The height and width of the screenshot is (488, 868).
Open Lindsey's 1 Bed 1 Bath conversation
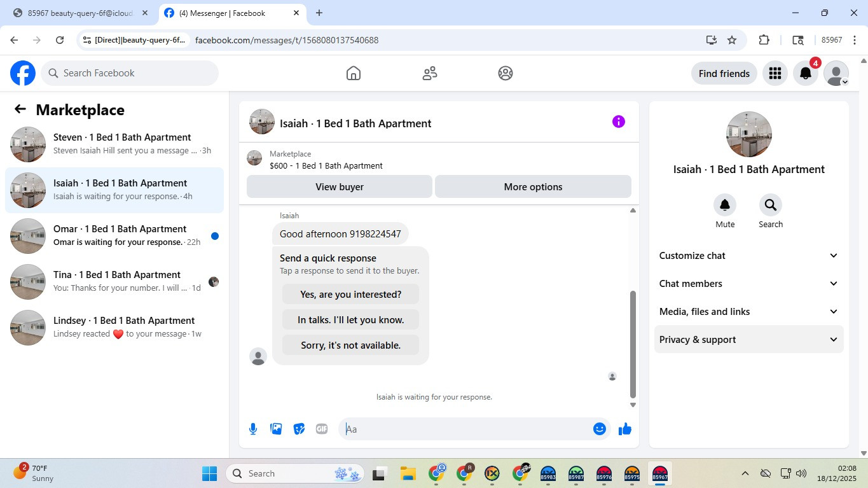(114, 328)
